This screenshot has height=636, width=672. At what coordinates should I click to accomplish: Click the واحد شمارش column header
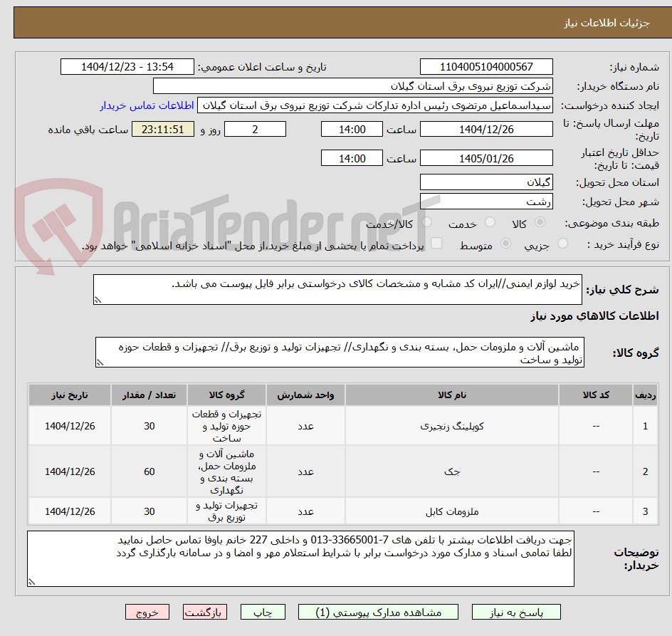pos(305,395)
